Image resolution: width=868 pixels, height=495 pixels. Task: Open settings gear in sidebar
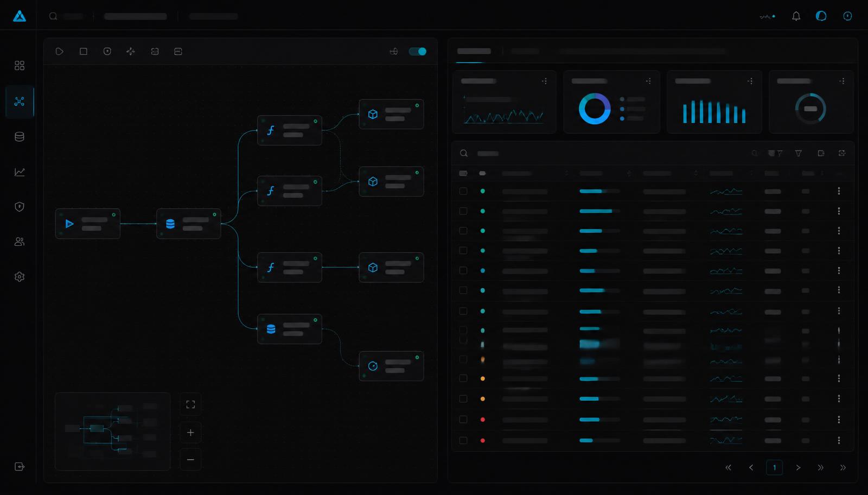[x=20, y=277]
